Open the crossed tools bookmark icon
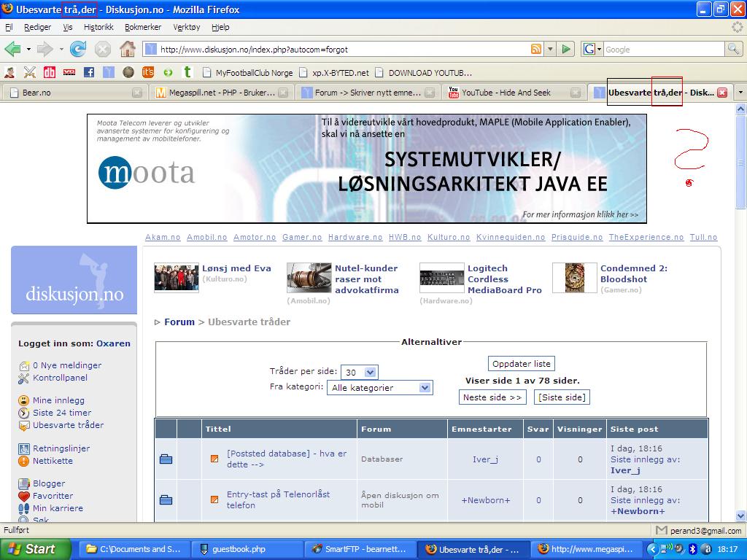 (29, 72)
